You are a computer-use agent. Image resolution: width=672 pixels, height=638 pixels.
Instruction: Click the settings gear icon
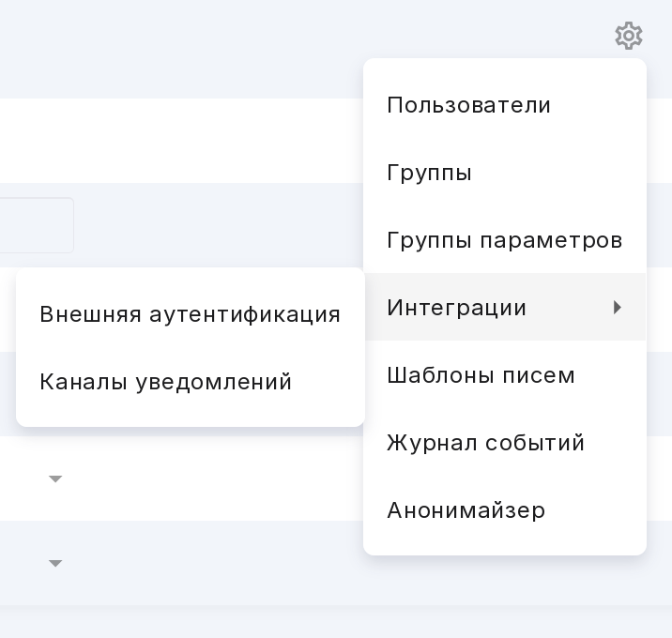[628, 36]
